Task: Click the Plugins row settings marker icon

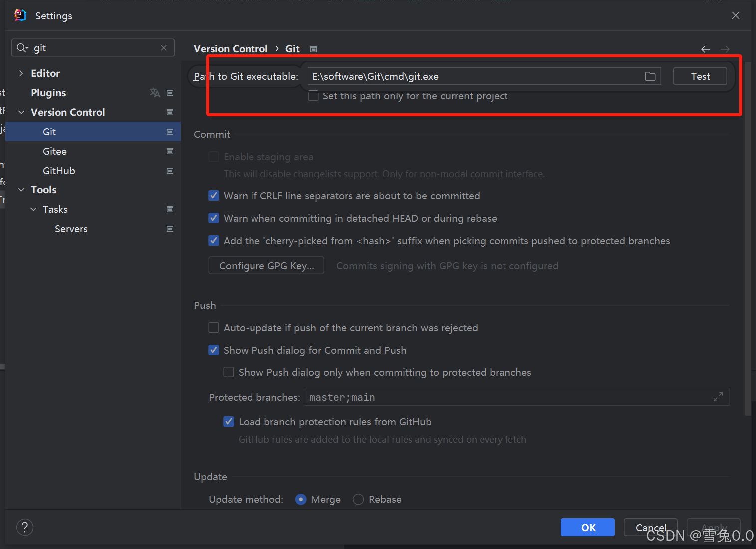Action: click(170, 93)
